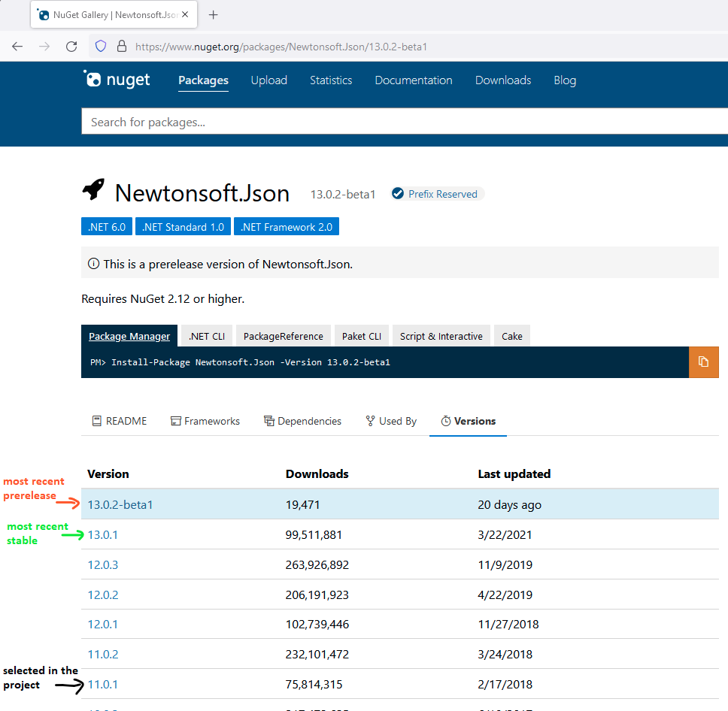The image size is (728, 711).
Task: Click the browser forward arrow
Action: pos(44,47)
